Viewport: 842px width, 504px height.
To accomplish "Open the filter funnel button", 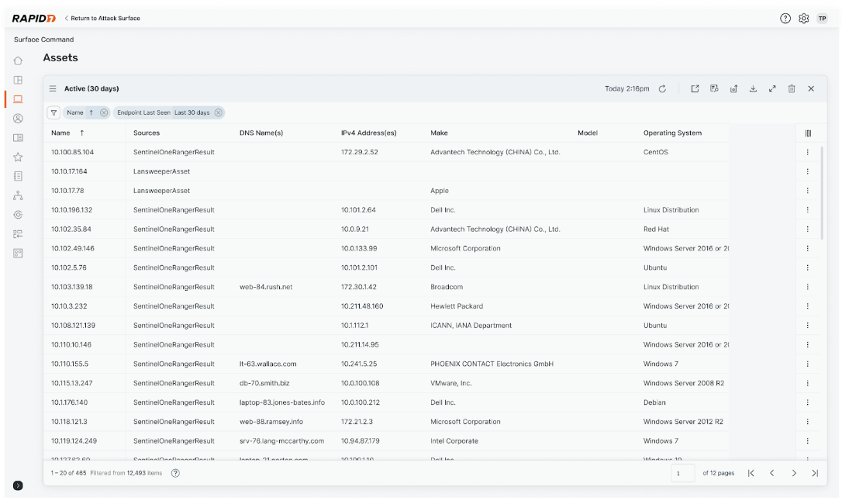I will click(x=53, y=112).
